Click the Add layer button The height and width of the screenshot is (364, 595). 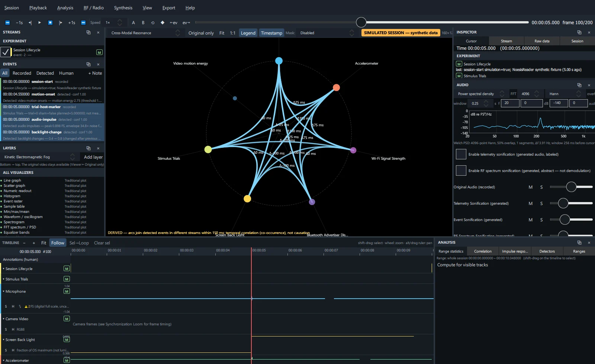coord(93,157)
